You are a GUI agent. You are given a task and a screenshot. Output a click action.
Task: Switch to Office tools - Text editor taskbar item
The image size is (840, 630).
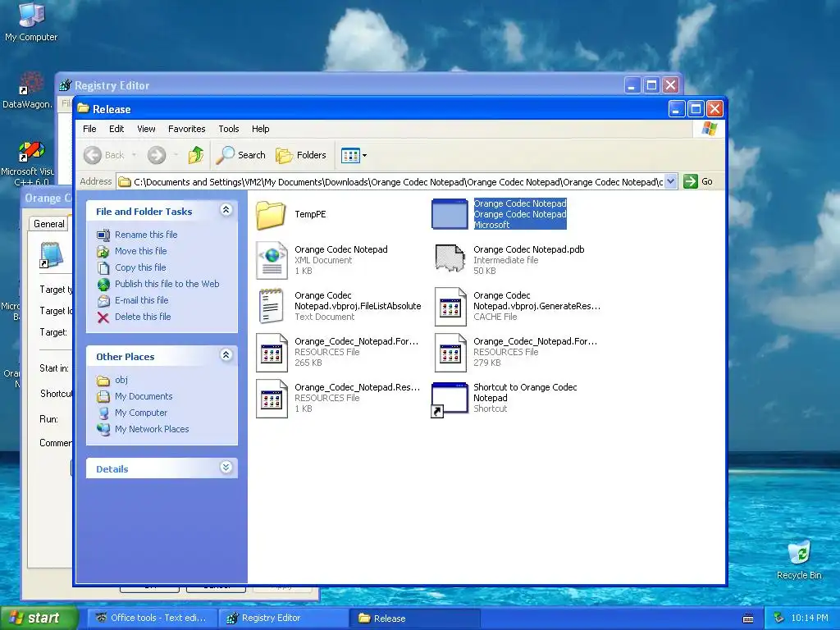tap(152, 619)
